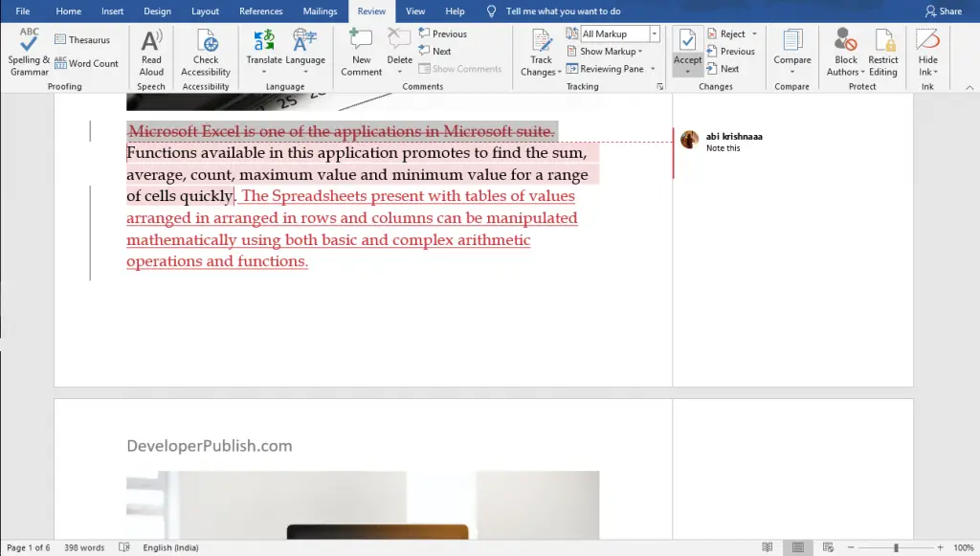Switch to the Insert tab
Viewport: 980px width, 556px height.
(x=113, y=11)
